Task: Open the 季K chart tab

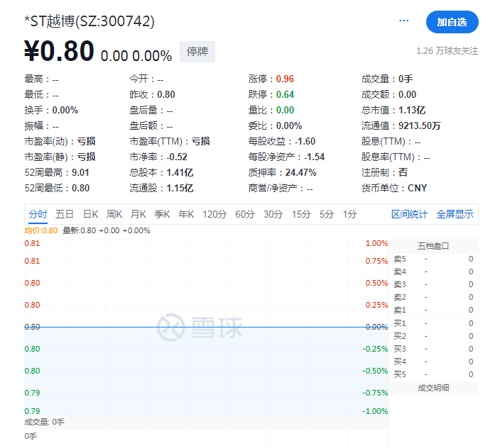Action: pyautogui.click(x=162, y=214)
